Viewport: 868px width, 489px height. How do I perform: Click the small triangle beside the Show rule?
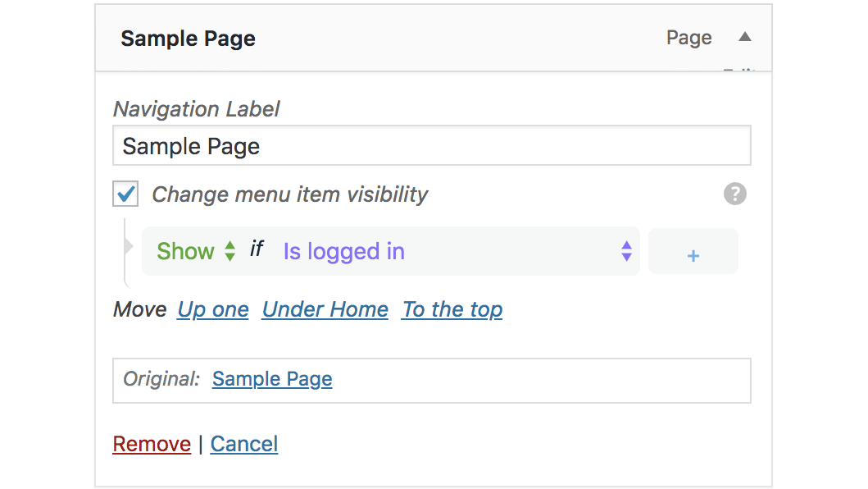point(128,246)
